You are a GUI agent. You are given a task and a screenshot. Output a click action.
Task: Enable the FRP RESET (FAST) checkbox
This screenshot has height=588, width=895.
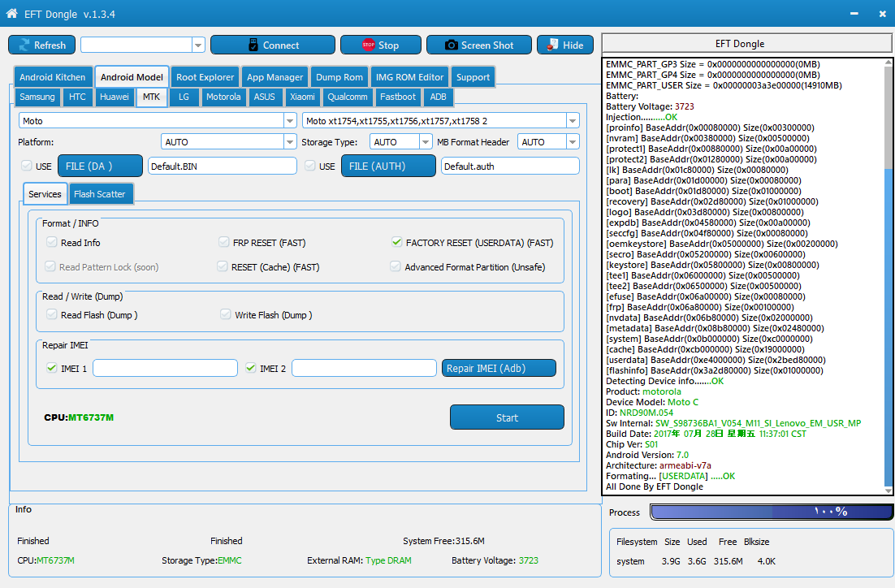click(x=224, y=243)
